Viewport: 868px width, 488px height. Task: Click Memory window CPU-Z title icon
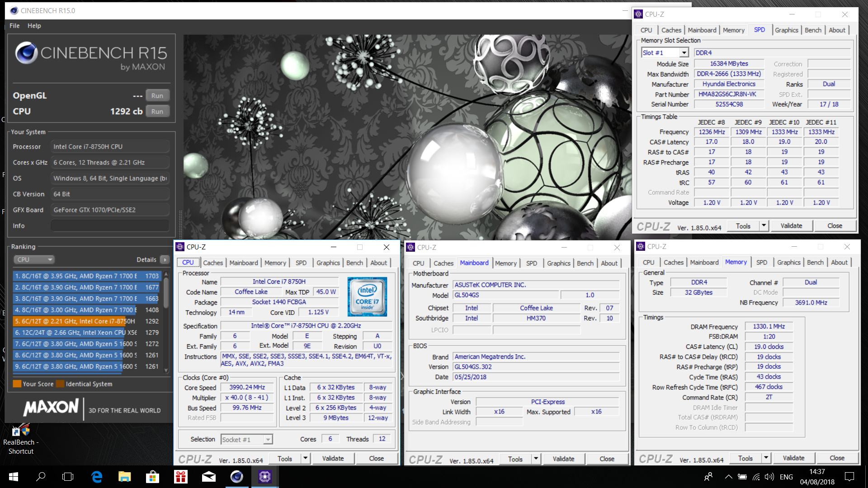[641, 246]
